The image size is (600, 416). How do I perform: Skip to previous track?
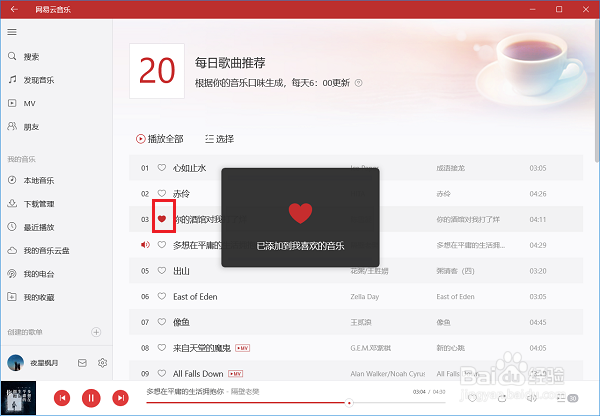pyautogui.click(x=62, y=398)
